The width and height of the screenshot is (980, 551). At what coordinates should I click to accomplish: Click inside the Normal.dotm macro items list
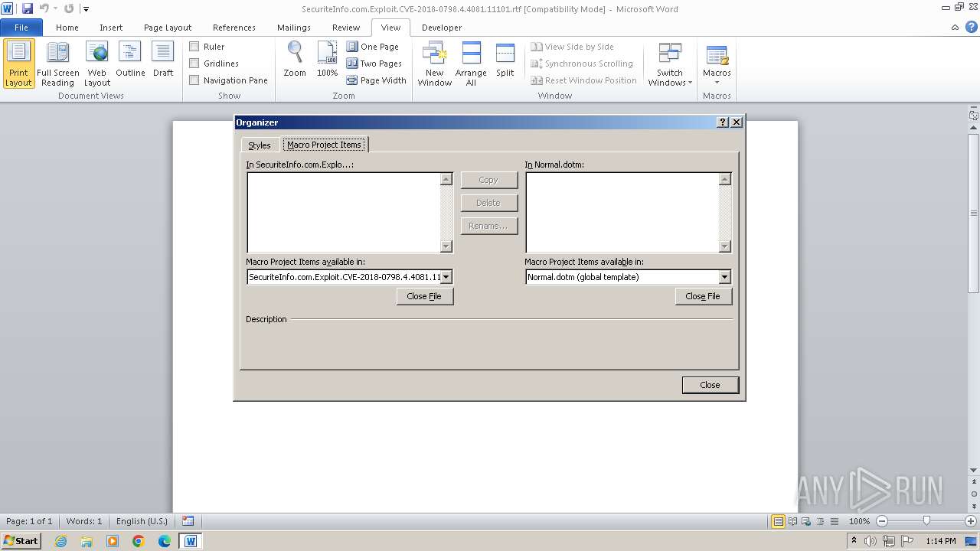622,212
